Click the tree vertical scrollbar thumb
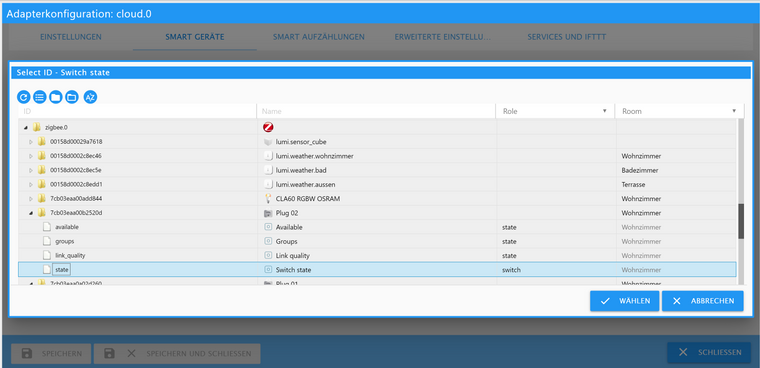760x368 pixels. [741, 222]
